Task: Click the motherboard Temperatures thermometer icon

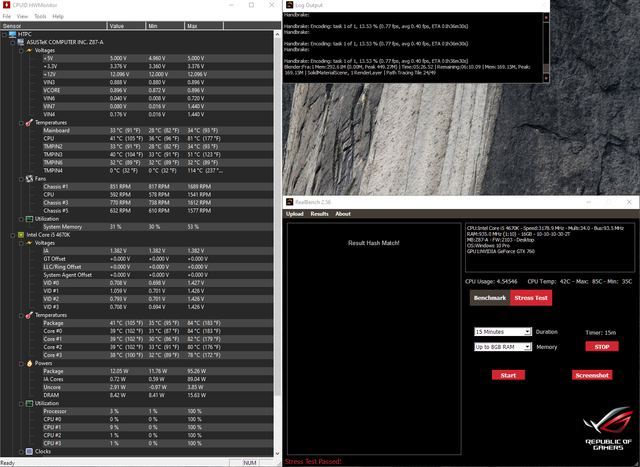Action: tap(29, 122)
